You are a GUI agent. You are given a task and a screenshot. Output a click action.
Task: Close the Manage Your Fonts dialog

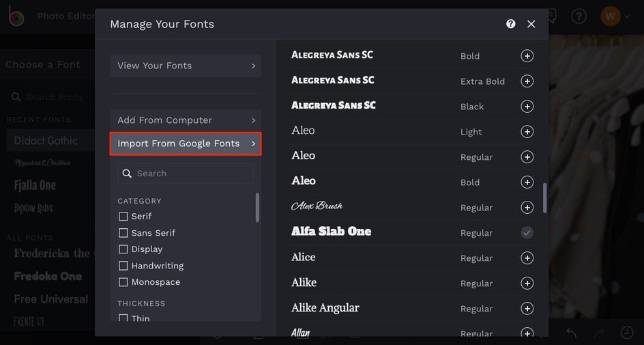tap(531, 24)
